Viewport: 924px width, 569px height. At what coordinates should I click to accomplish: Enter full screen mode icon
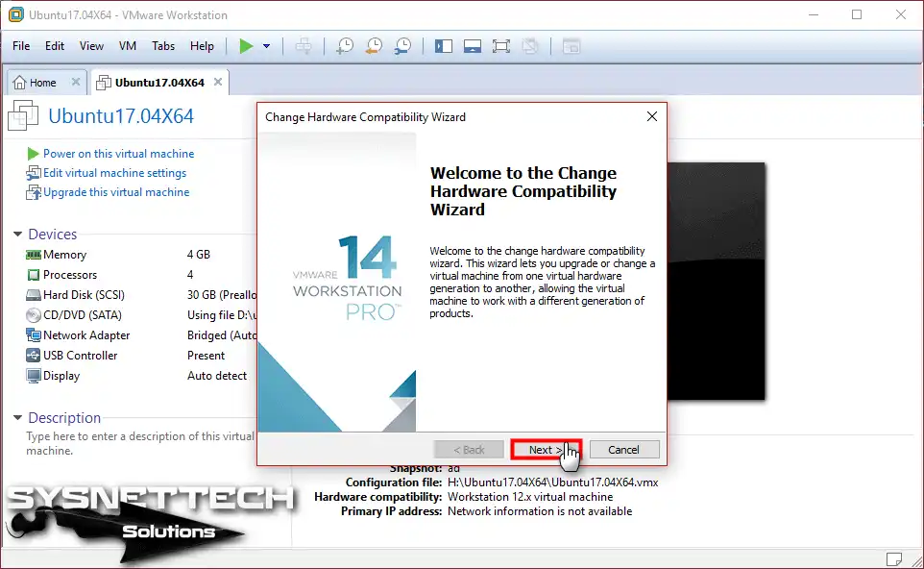coord(500,46)
